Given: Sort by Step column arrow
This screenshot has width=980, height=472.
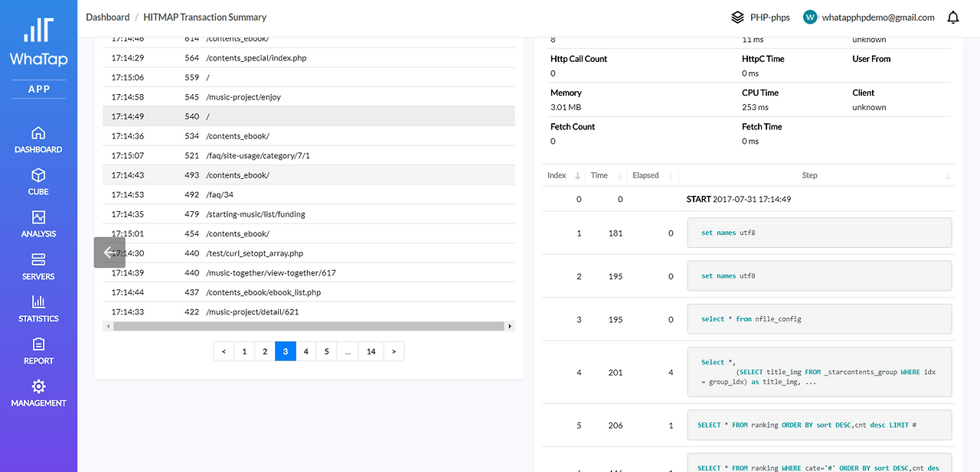Looking at the screenshot, I should tap(948, 176).
